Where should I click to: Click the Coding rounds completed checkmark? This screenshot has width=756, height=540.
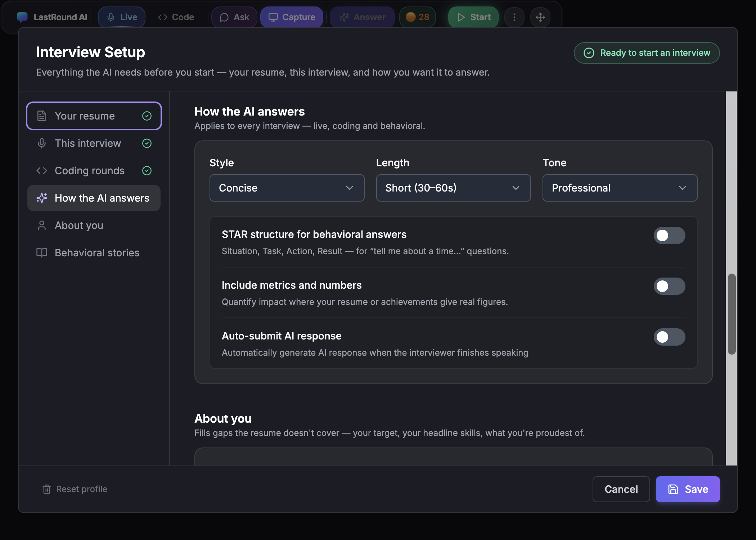(147, 171)
